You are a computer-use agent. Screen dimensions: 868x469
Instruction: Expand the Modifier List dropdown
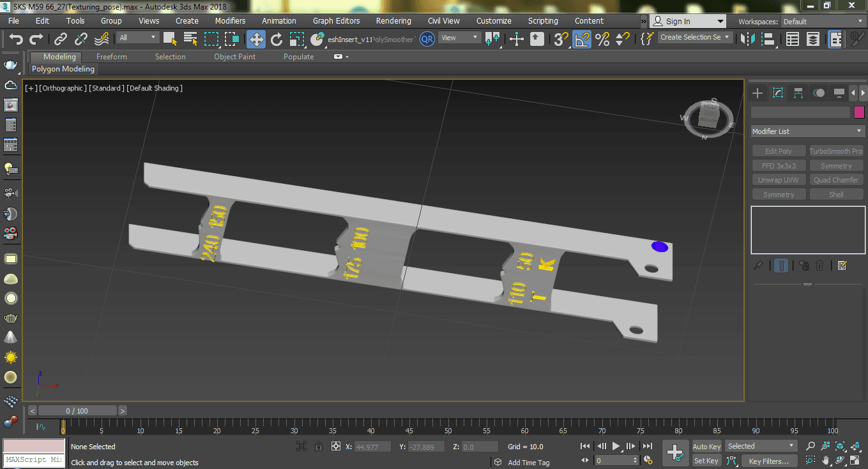[807, 131]
